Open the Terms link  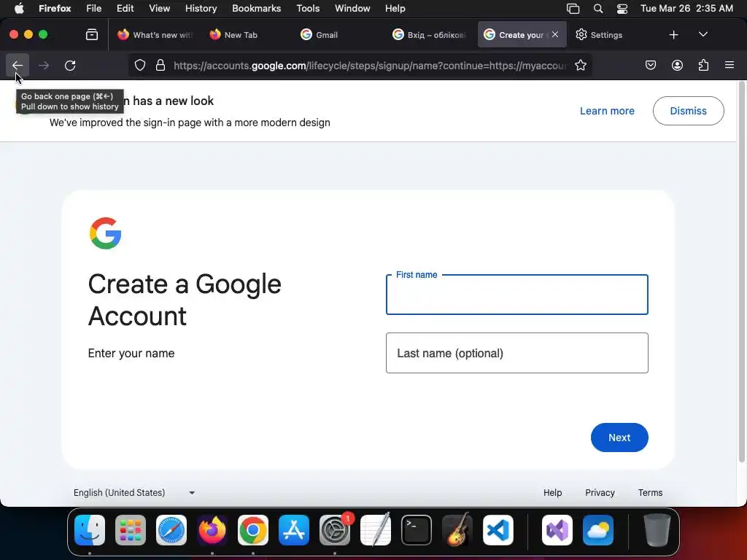(x=650, y=492)
